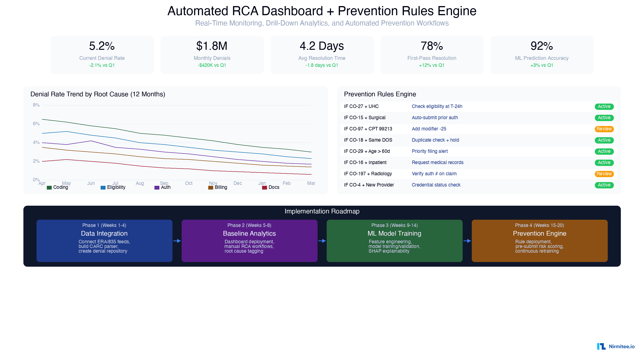
Task: Click arrow between Phase 3 and Phase 4
Action: 467,241
